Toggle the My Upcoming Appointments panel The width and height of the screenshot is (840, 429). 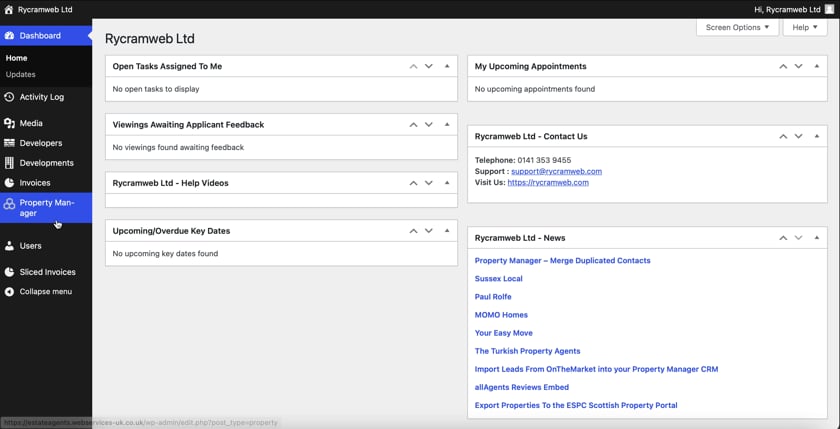pyautogui.click(x=817, y=67)
